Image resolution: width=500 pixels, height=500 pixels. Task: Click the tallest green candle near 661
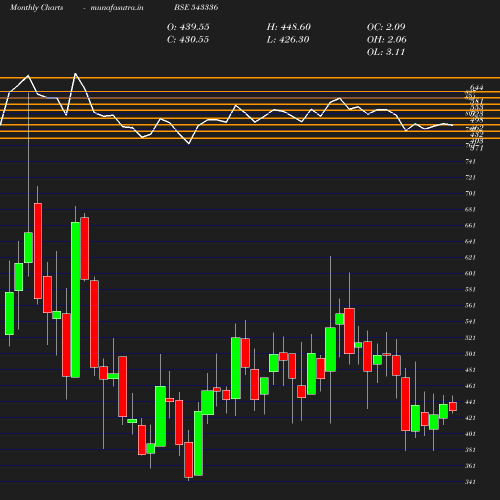[75, 300]
